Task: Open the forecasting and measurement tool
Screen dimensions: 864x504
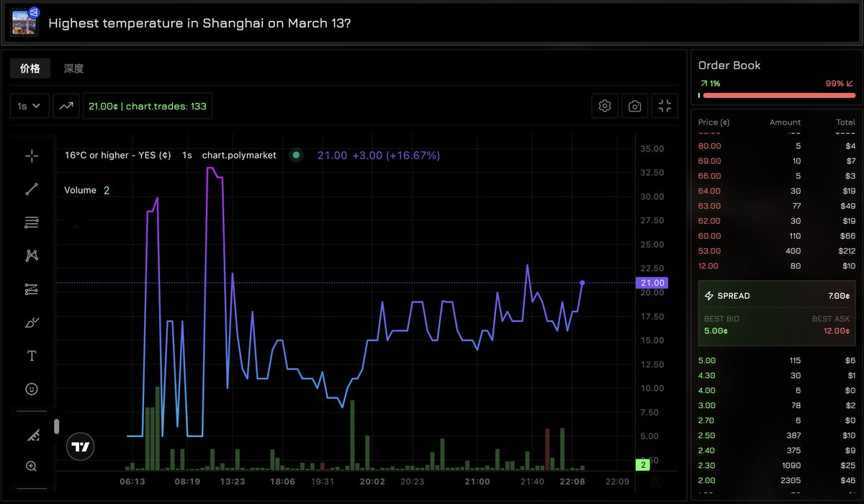Action: coord(32,289)
